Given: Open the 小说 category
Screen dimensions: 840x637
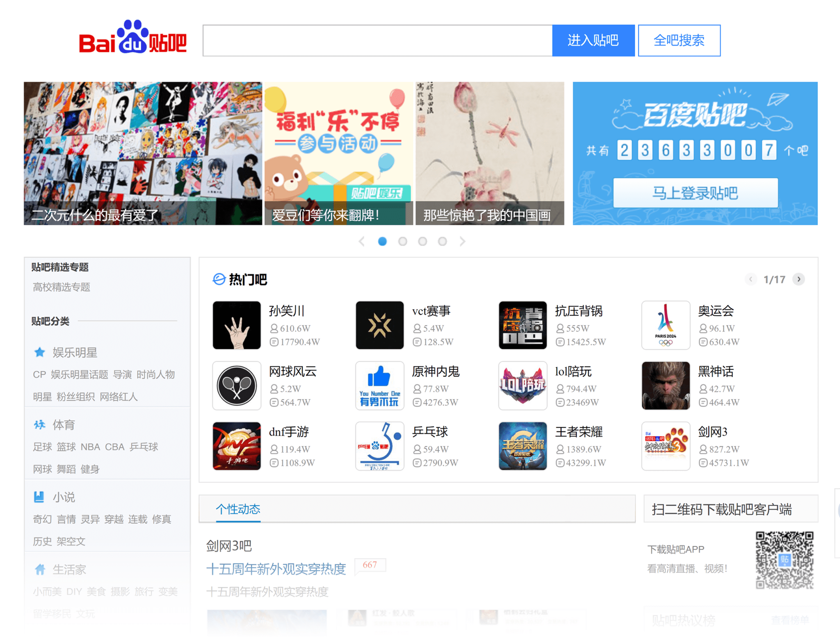Looking at the screenshot, I should click(x=64, y=497).
